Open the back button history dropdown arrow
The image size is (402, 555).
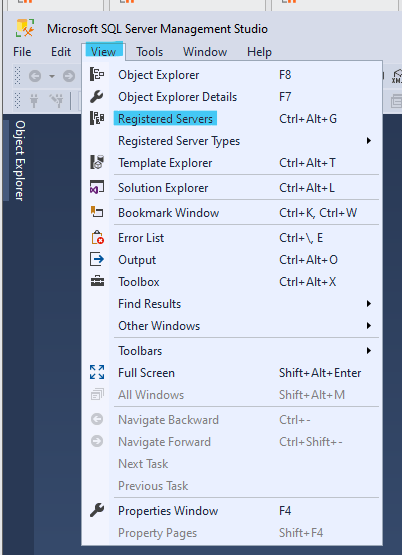point(52,76)
